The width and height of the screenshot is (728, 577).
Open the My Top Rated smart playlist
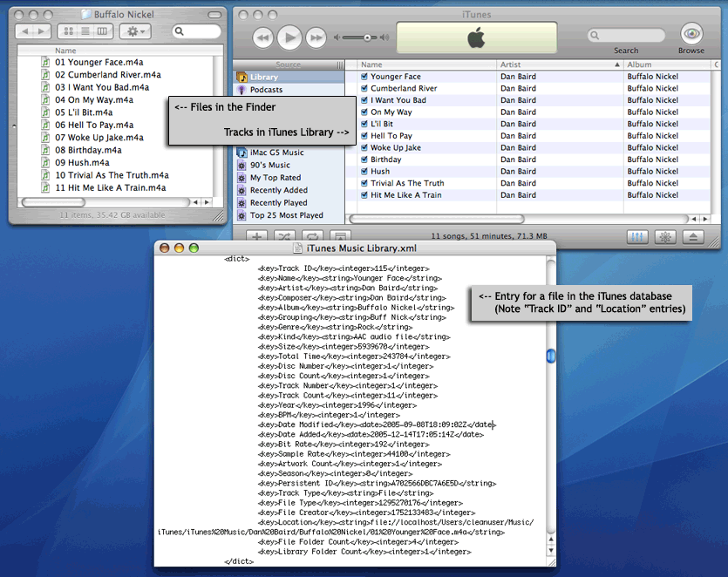click(289, 177)
